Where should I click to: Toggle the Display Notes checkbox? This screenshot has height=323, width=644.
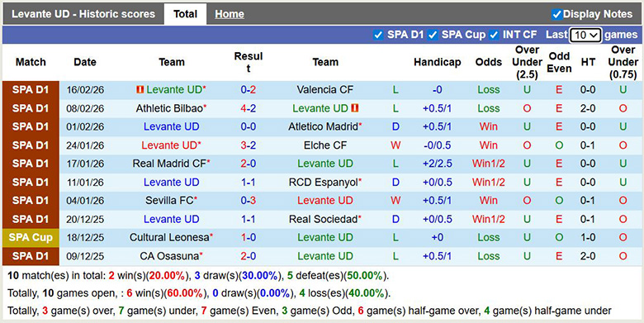coord(556,14)
